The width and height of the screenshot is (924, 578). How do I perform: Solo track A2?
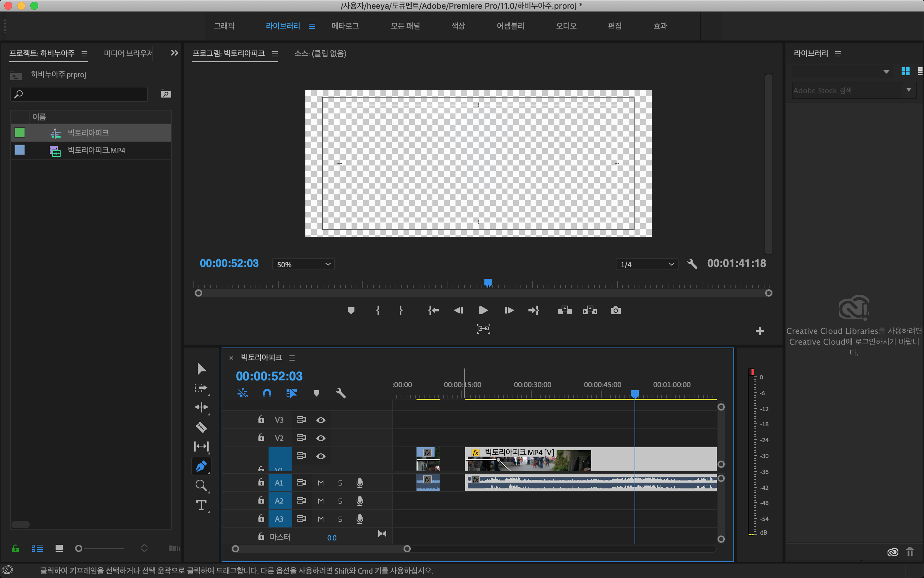tap(340, 501)
